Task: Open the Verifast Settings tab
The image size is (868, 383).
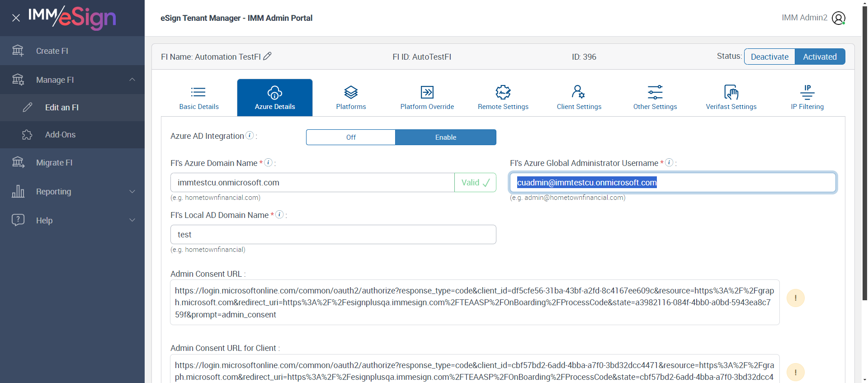Action: [731, 98]
